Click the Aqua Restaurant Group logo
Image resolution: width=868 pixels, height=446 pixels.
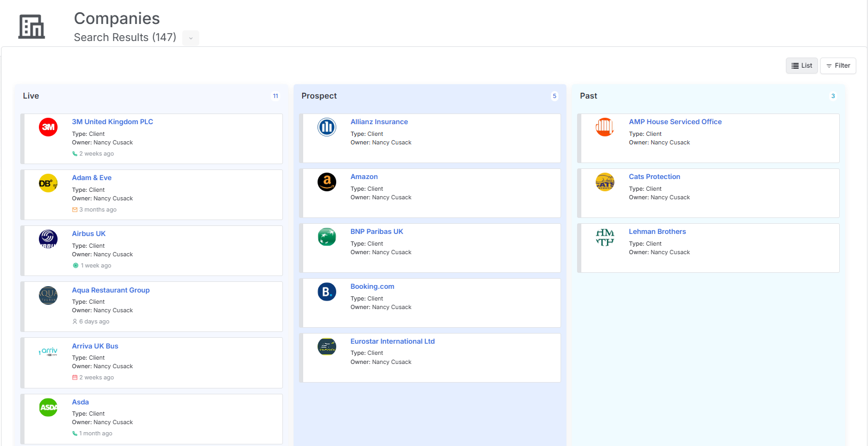(x=48, y=295)
